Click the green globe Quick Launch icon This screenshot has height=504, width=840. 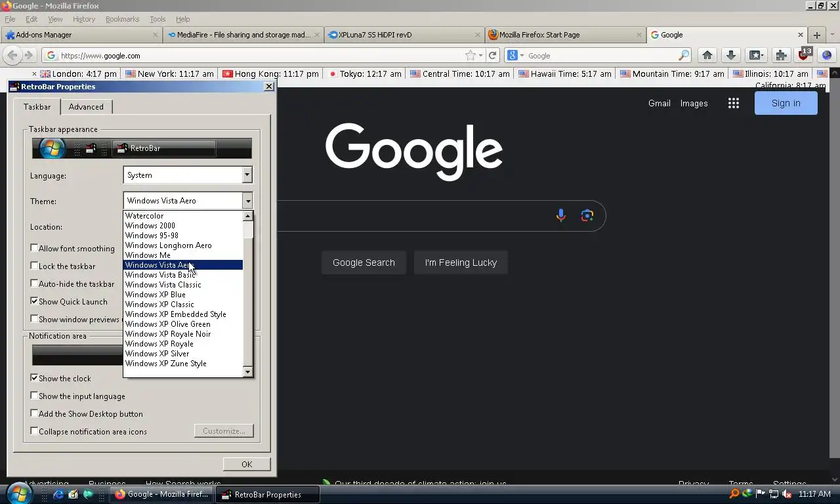(x=87, y=494)
